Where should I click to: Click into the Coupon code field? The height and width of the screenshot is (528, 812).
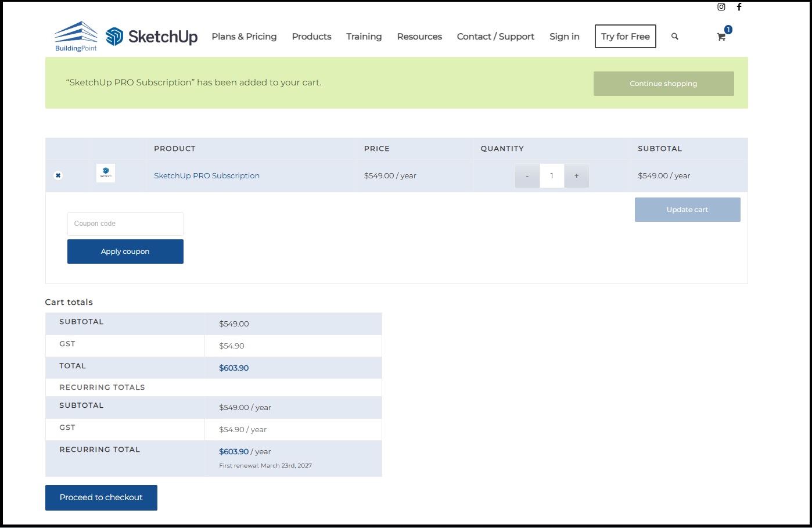point(125,224)
